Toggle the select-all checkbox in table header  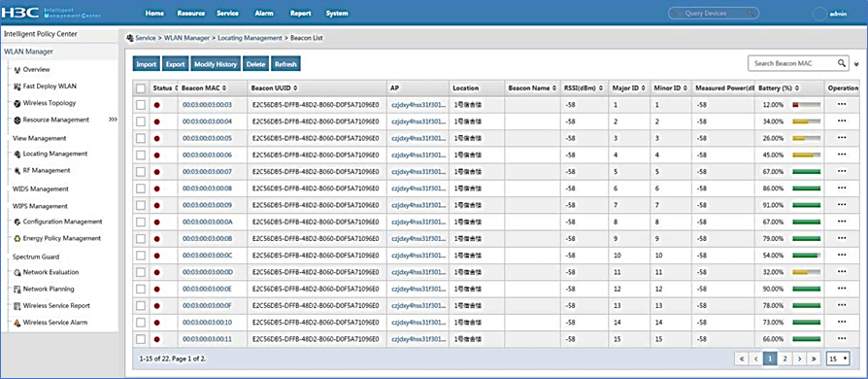point(141,88)
